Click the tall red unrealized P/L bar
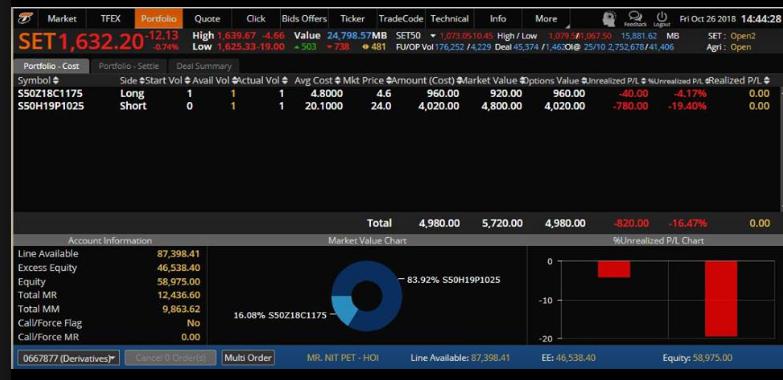 click(x=721, y=299)
